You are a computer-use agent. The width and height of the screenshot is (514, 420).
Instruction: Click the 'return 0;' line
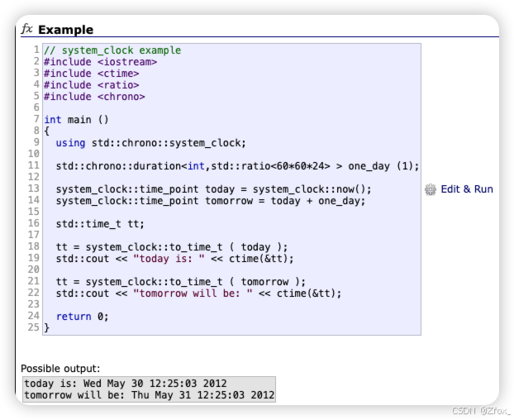[82, 317]
